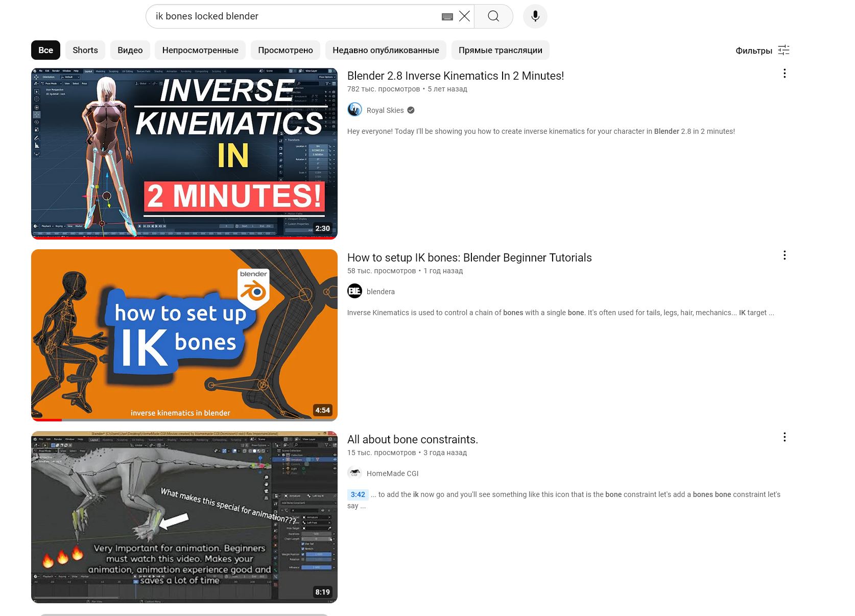
Task: Open three-dot menu for Inverse Kinematics video
Action: (x=785, y=74)
